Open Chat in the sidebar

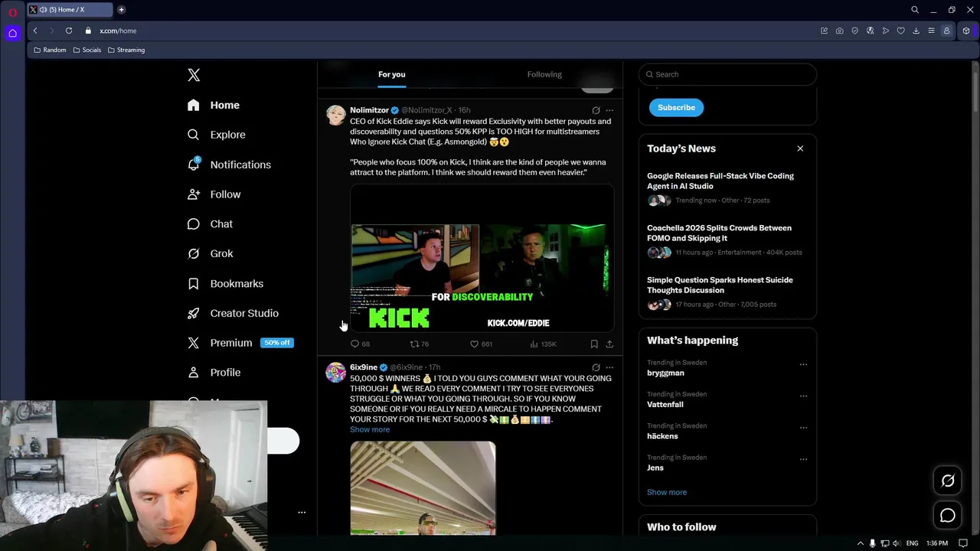point(211,224)
